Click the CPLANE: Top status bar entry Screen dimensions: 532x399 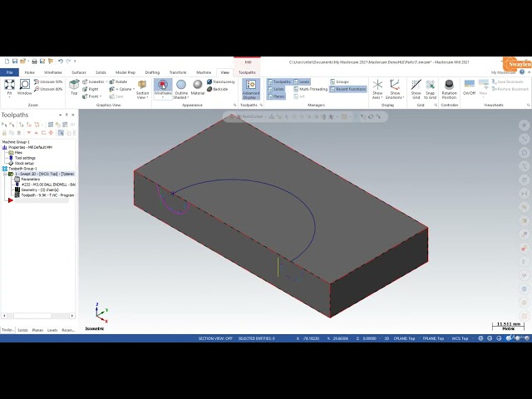click(x=404, y=338)
